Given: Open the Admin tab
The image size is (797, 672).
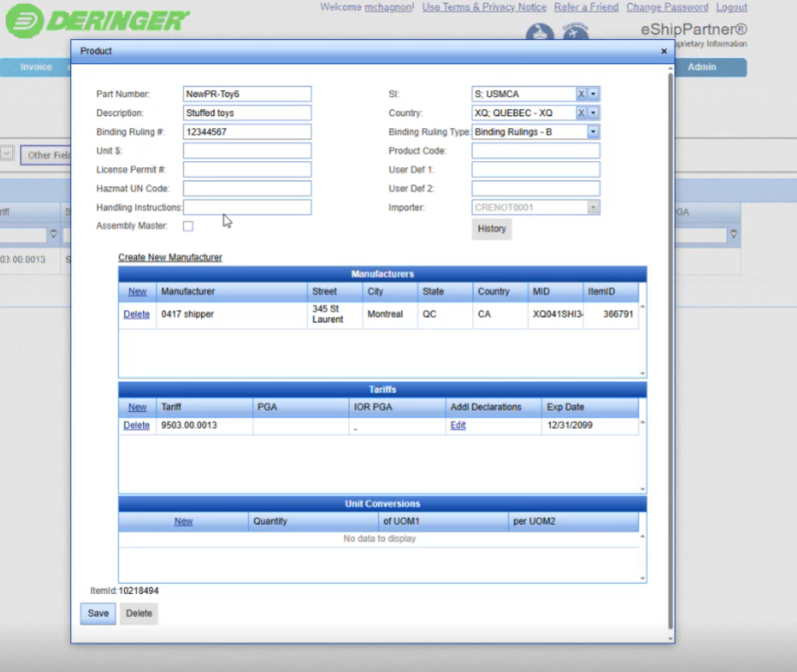Looking at the screenshot, I should tap(702, 68).
